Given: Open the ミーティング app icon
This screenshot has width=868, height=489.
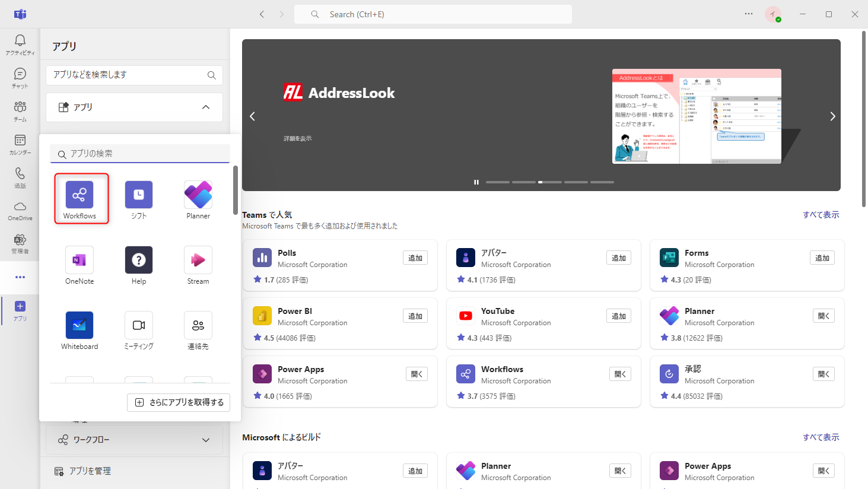Looking at the screenshot, I should tap(139, 326).
